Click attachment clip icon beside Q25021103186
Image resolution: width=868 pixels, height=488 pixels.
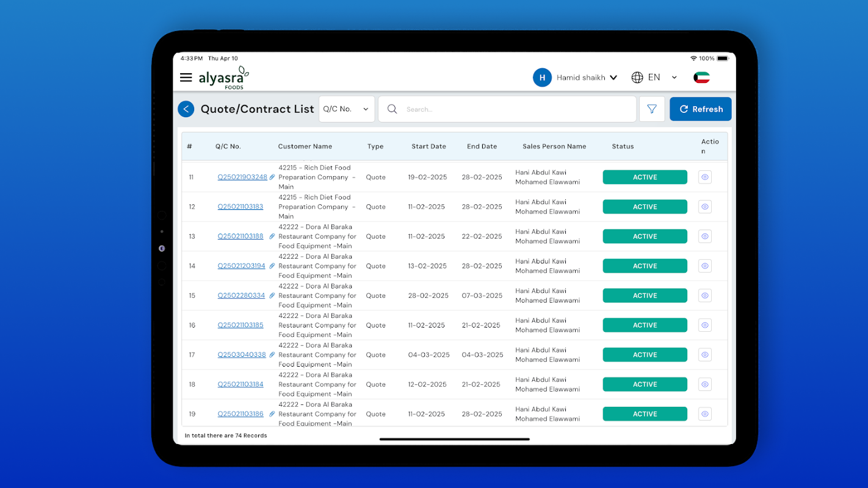tap(272, 414)
